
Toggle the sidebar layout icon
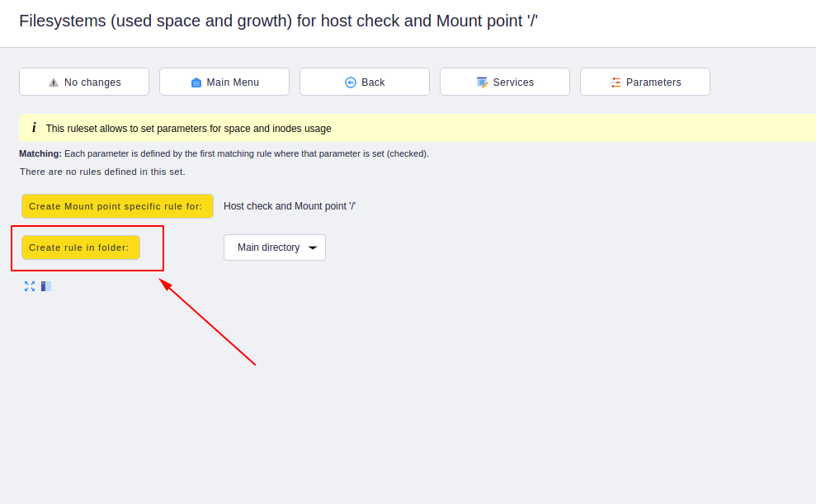pyautogui.click(x=46, y=286)
